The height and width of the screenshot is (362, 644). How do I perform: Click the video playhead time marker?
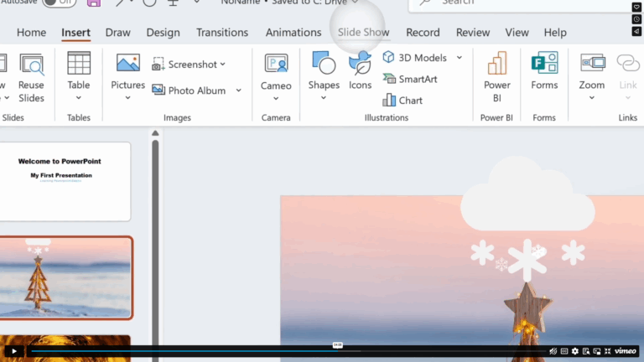point(338,345)
